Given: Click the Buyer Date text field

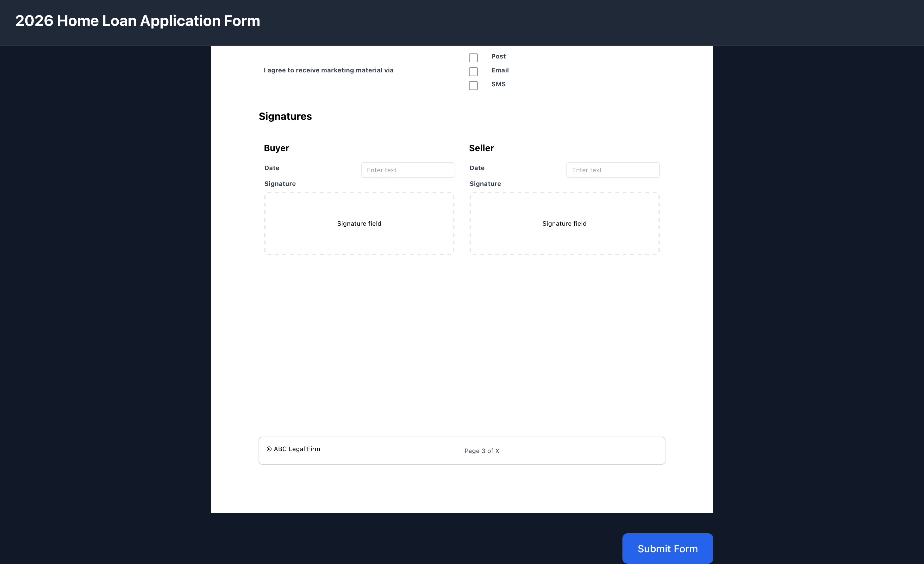Looking at the screenshot, I should (x=408, y=170).
